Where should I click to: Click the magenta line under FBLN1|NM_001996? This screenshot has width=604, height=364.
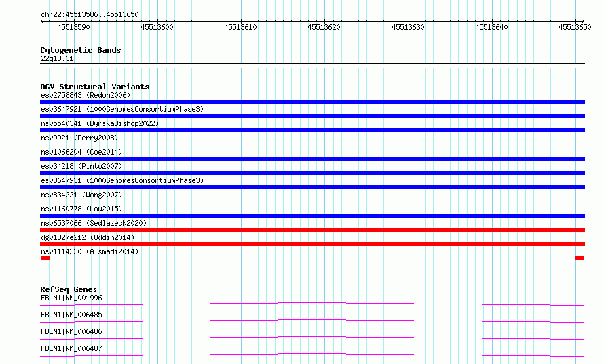pyautogui.click(x=312, y=304)
